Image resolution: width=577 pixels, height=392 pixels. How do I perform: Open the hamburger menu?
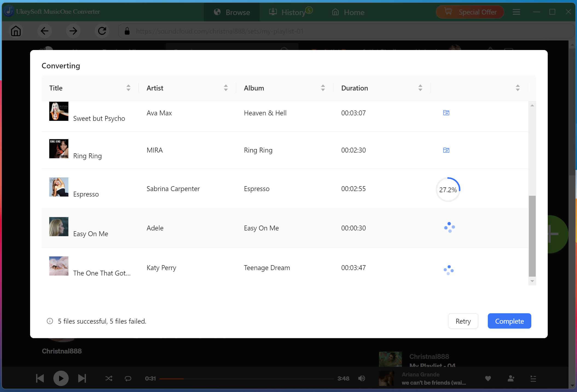tap(516, 12)
